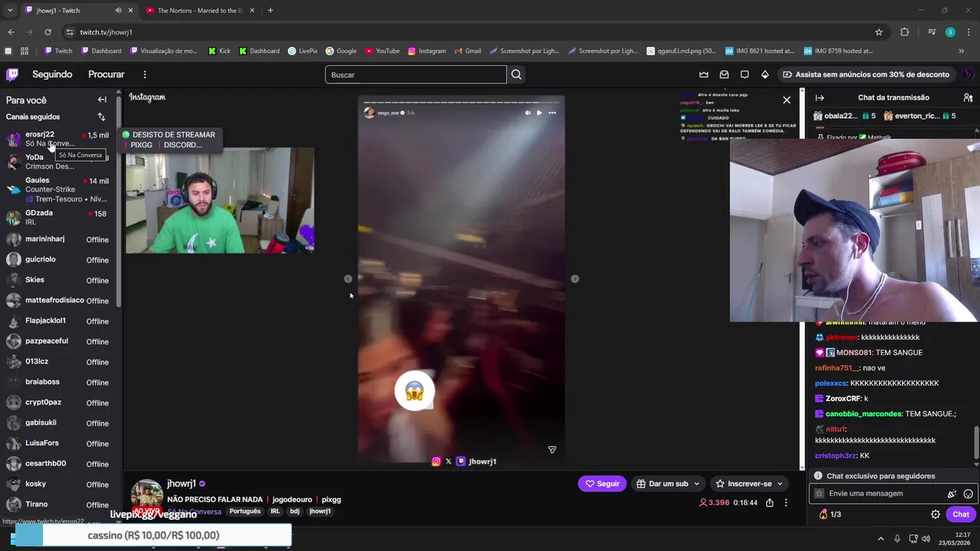980x551 pixels.
Task: Click the chat scrollbar thumb
Action: 976,444
